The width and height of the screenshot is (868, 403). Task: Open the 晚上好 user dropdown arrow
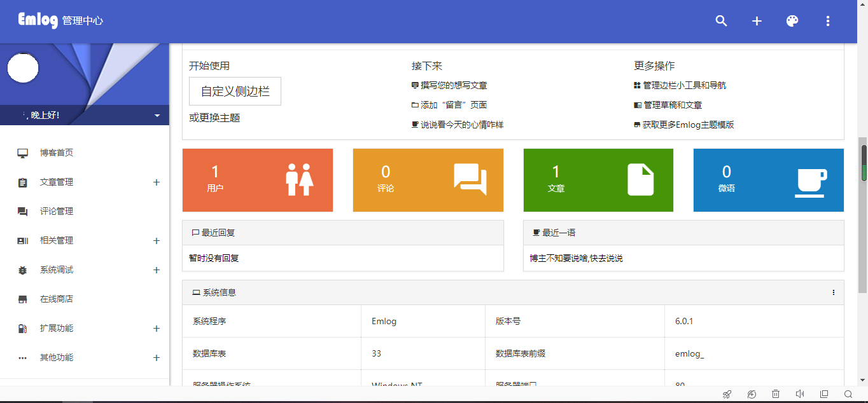tap(156, 115)
